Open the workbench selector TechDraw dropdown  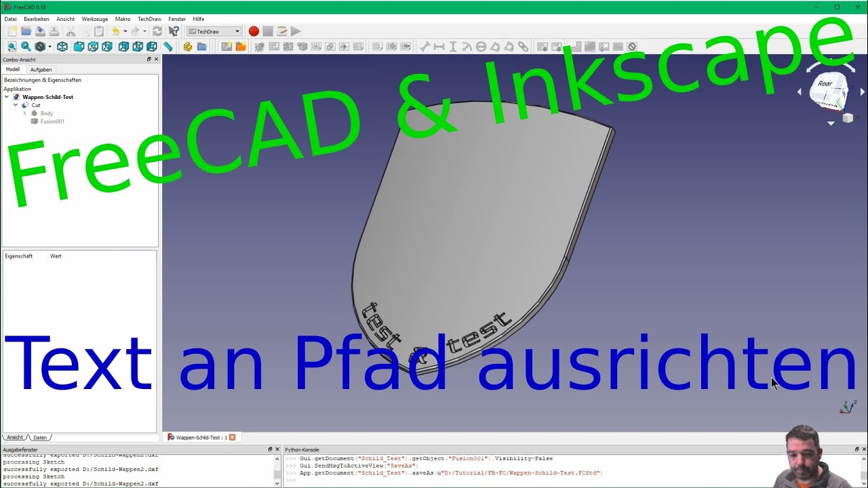[x=214, y=31]
